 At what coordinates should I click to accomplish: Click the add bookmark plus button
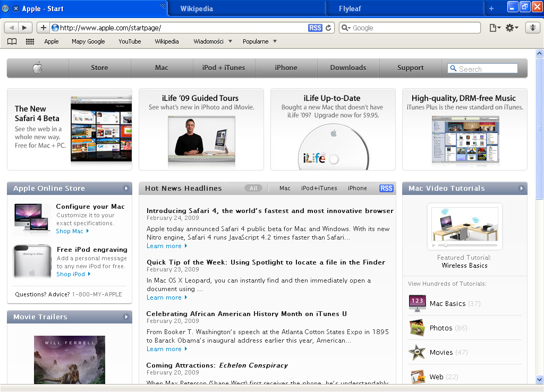coord(44,28)
